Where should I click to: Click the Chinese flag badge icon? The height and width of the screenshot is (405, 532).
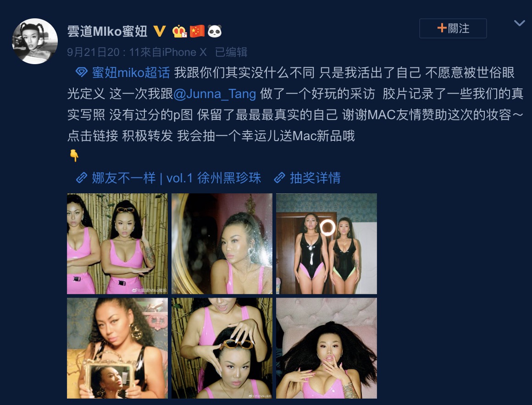tap(197, 31)
